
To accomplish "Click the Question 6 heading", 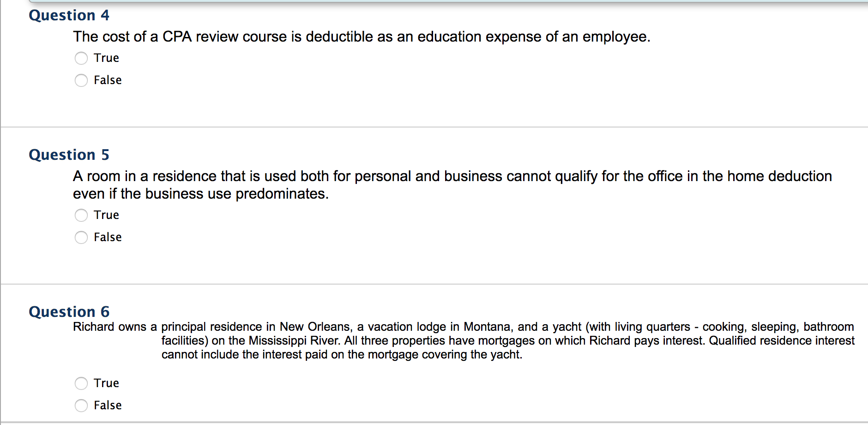I will 69,312.
